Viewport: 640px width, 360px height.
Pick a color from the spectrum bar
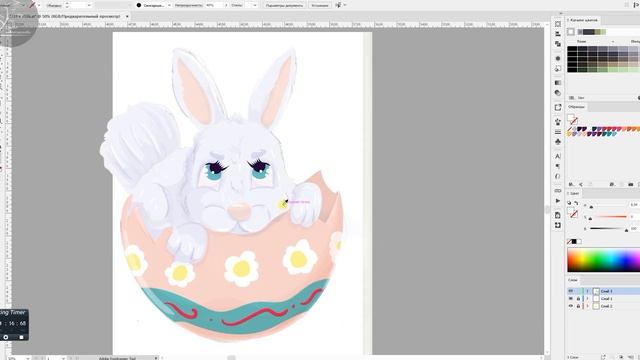603,260
